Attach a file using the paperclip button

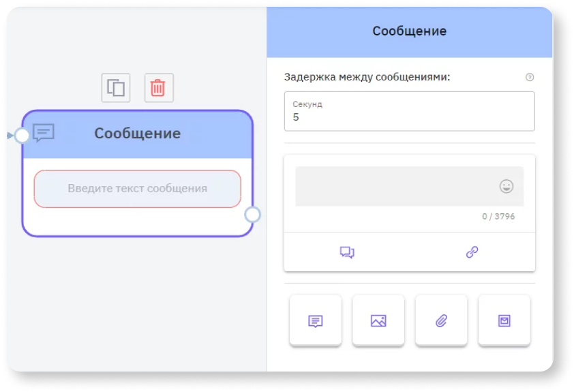click(x=441, y=320)
